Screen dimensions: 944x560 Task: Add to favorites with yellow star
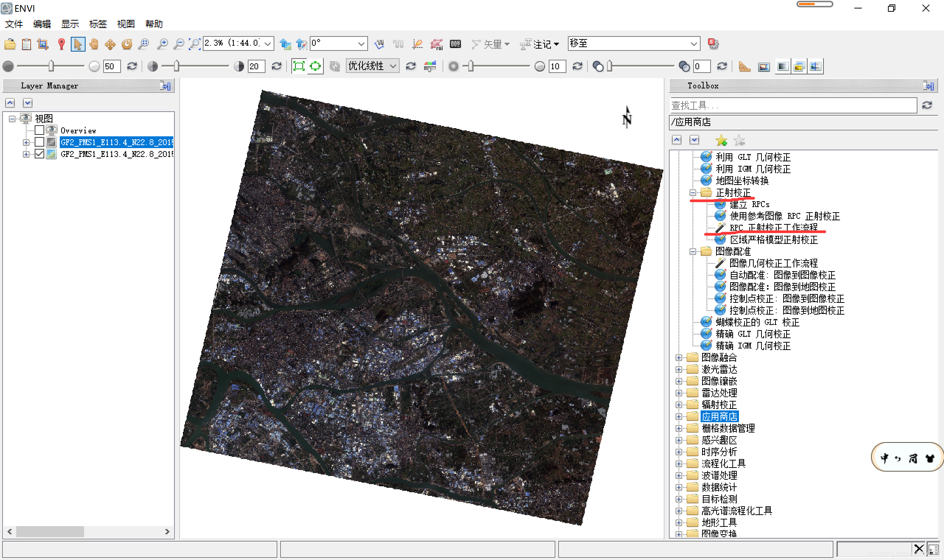click(x=721, y=140)
